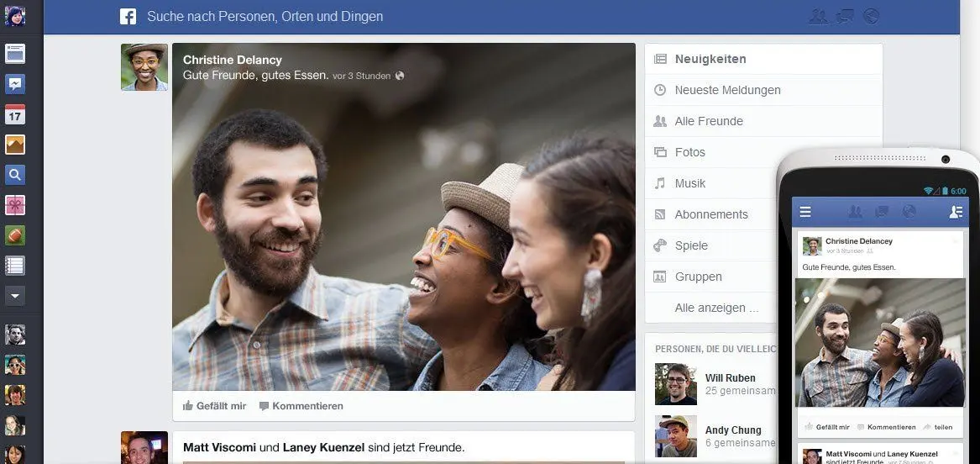980x464 pixels.
Task: Click the pictures icon beside Fotos
Action: pyautogui.click(x=660, y=152)
